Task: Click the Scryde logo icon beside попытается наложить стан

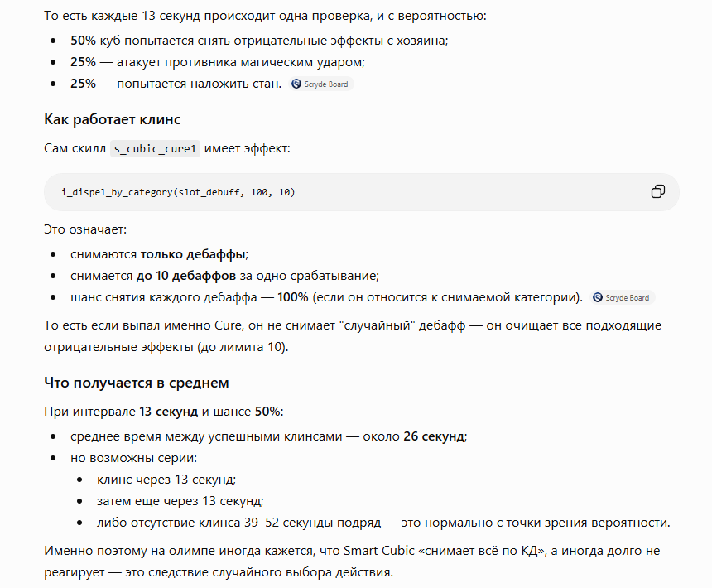Action: tap(296, 84)
